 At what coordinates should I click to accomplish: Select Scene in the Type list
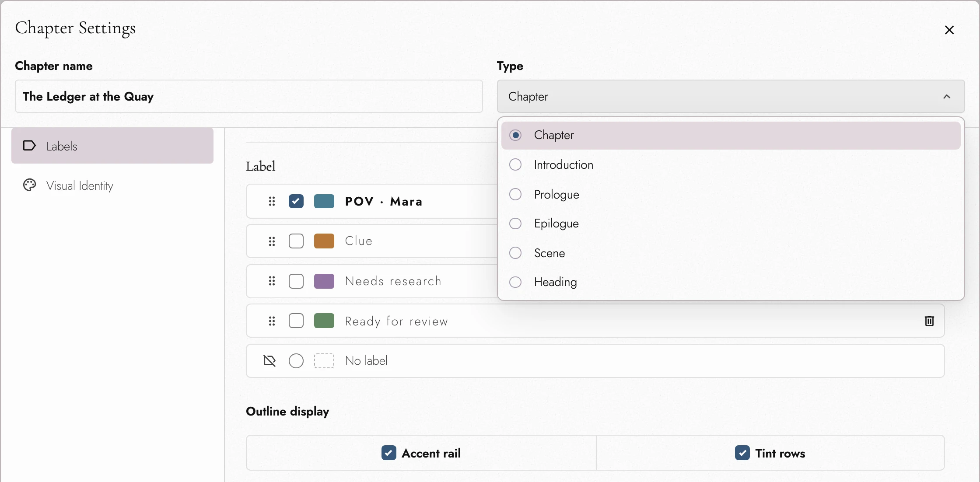coord(731,253)
